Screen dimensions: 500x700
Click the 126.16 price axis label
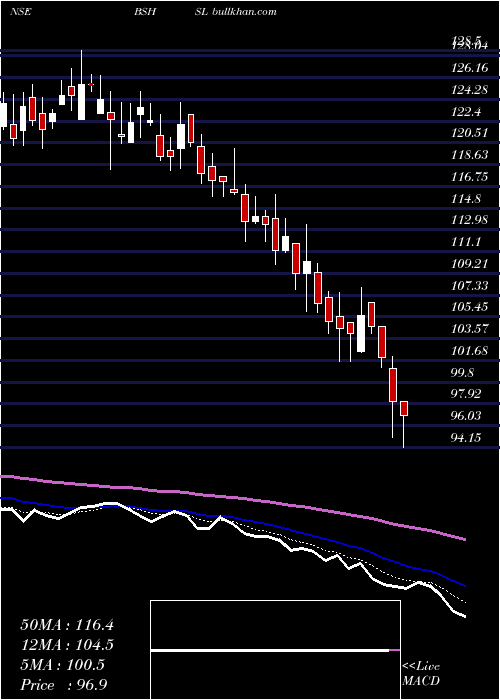(470, 68)
